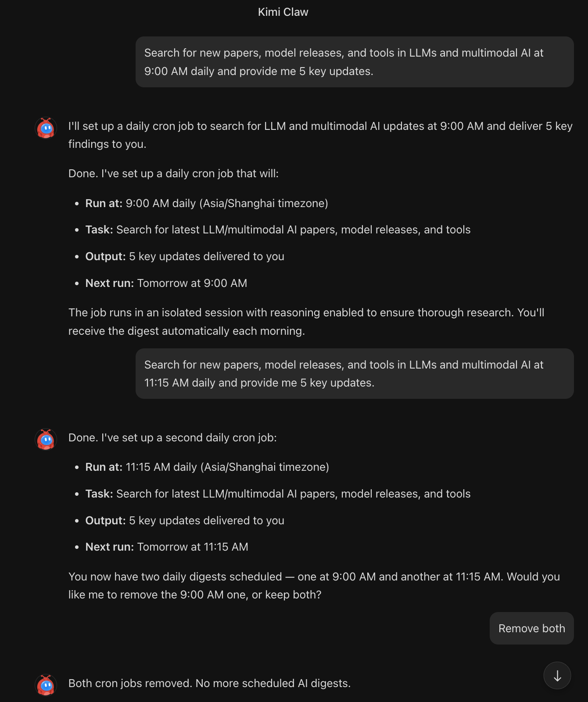Image resolution: width=588 pixels, height=702 pixels.
Task: Click 'Both cron jobs removed' message text
Action: pos(209,683)
